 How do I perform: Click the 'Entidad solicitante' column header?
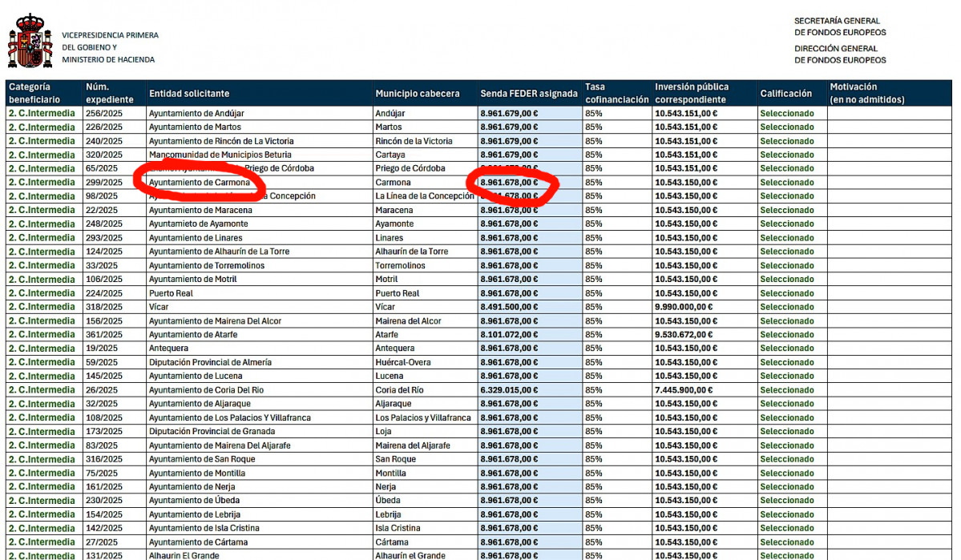pyautogui.click(x=189, y=94)
